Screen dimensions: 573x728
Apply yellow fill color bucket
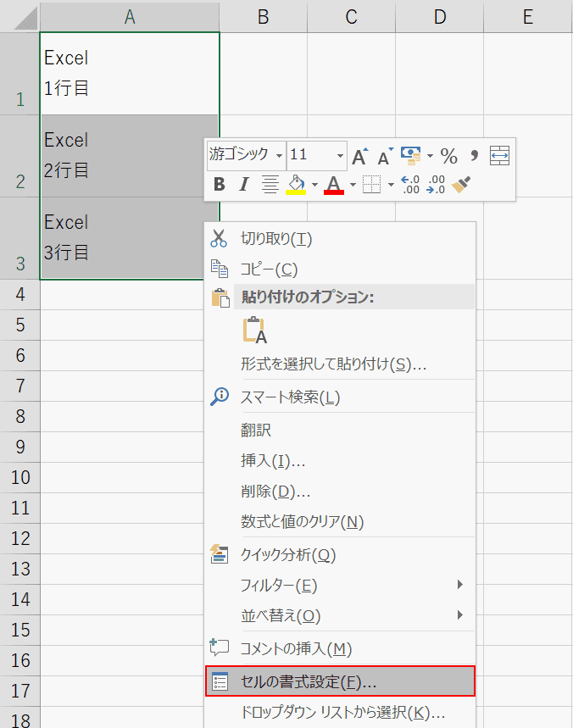(x=296, y=185)
